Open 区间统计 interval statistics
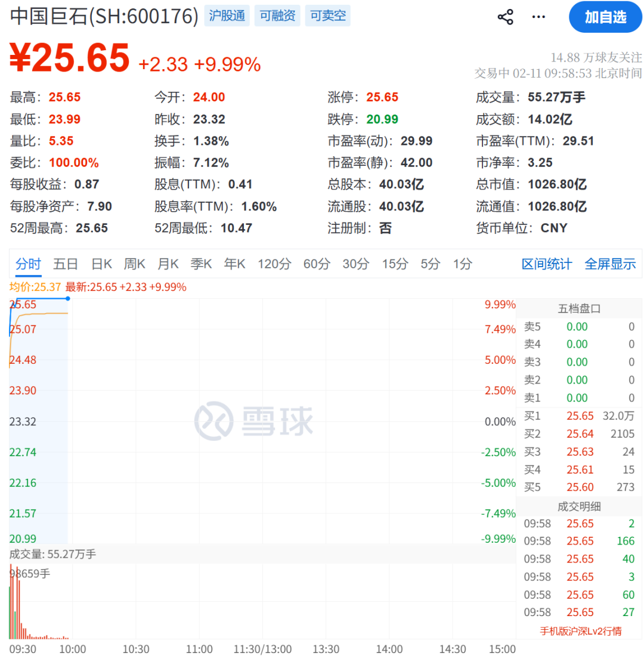644x662 pixels. click(x=546, y=264)
